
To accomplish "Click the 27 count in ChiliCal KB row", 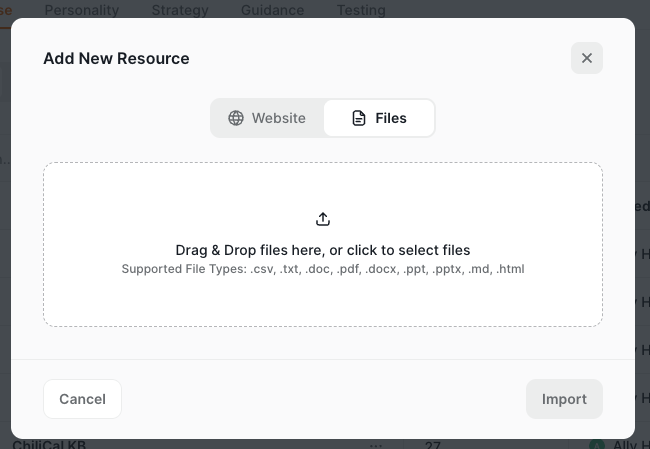I will pos(433,444).
